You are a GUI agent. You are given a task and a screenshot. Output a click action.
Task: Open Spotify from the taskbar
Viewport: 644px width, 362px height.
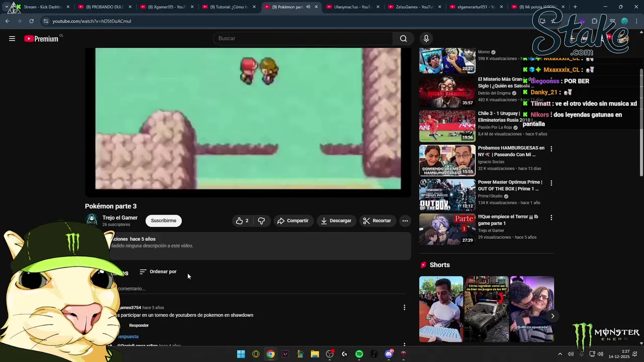coord(359,354)
